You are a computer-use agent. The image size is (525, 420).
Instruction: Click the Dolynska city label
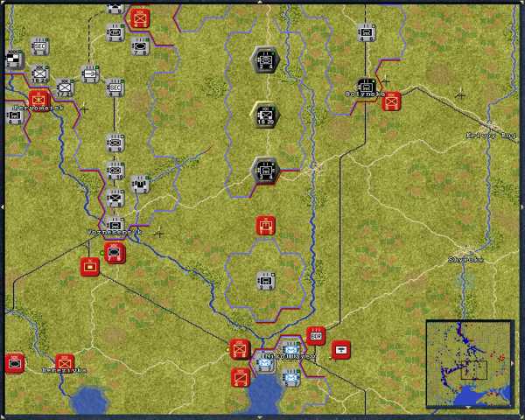(365, 94)
